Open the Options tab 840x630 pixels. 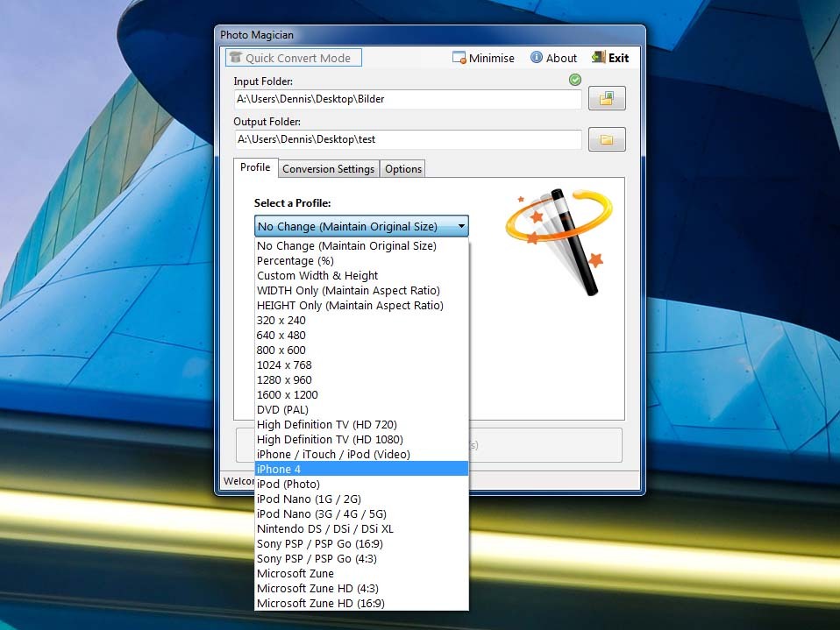402,169
